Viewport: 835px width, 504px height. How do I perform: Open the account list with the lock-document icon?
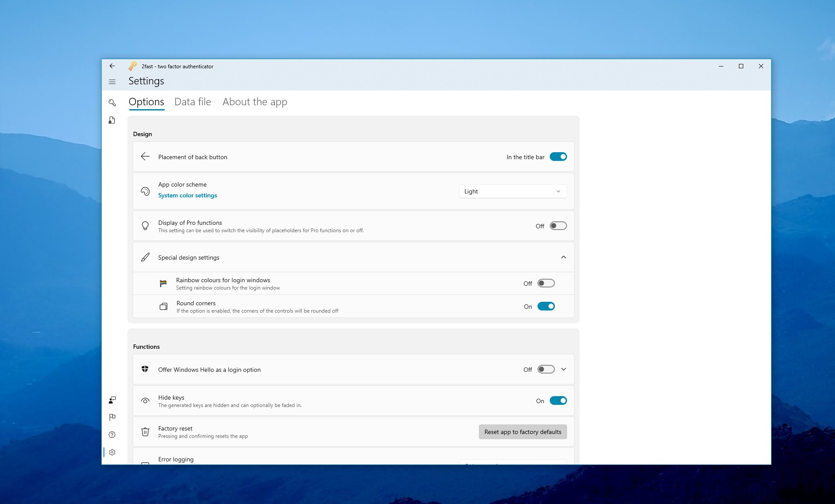(112, 120)
